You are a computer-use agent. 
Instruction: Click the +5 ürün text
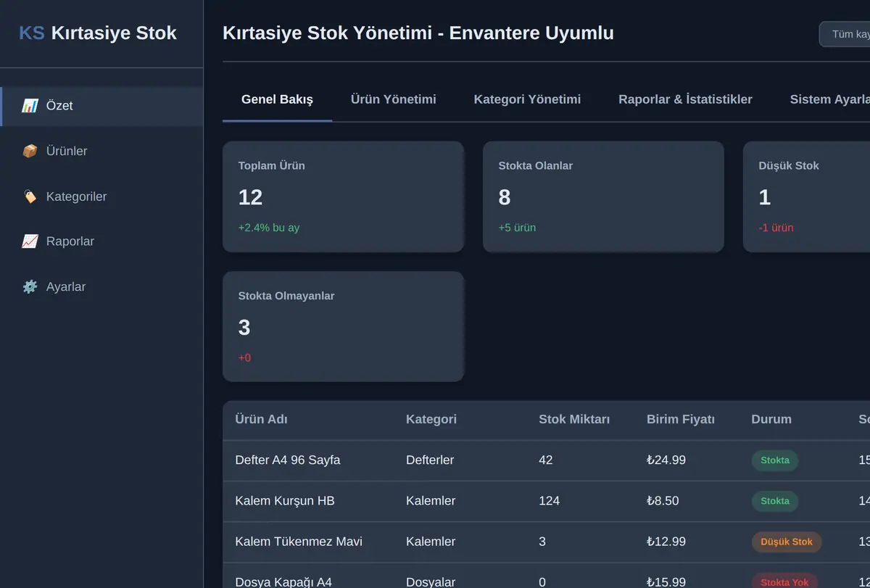tap(517, 228)
